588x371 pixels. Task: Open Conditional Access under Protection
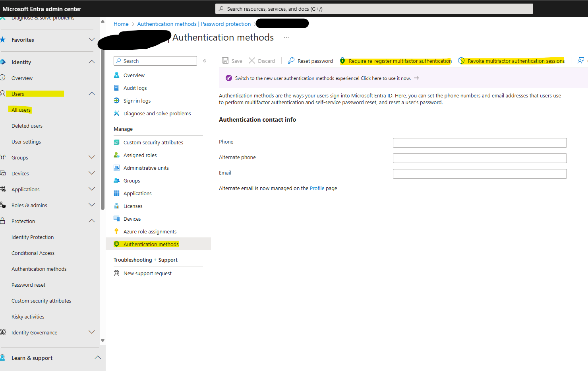coord(33,253)
